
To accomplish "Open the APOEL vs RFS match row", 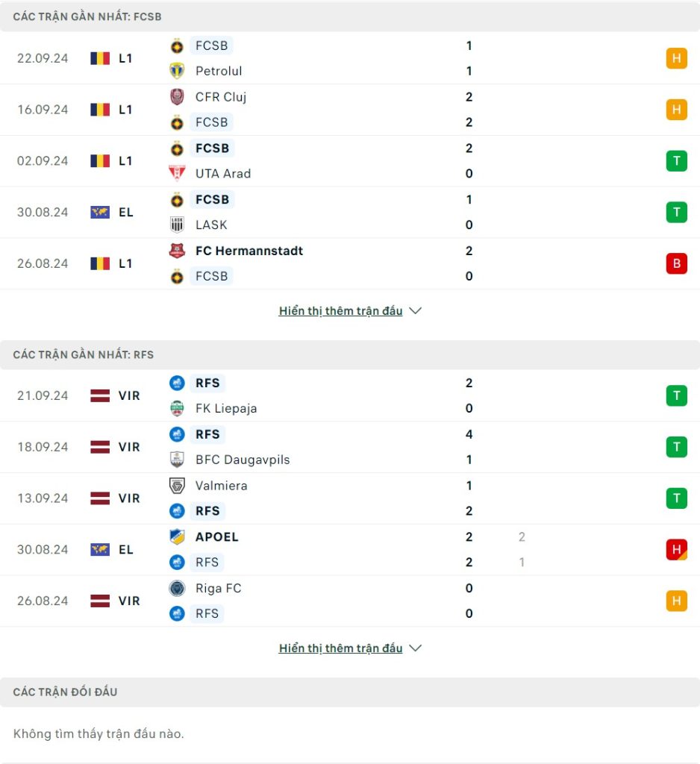I will [x=350, y=550].
